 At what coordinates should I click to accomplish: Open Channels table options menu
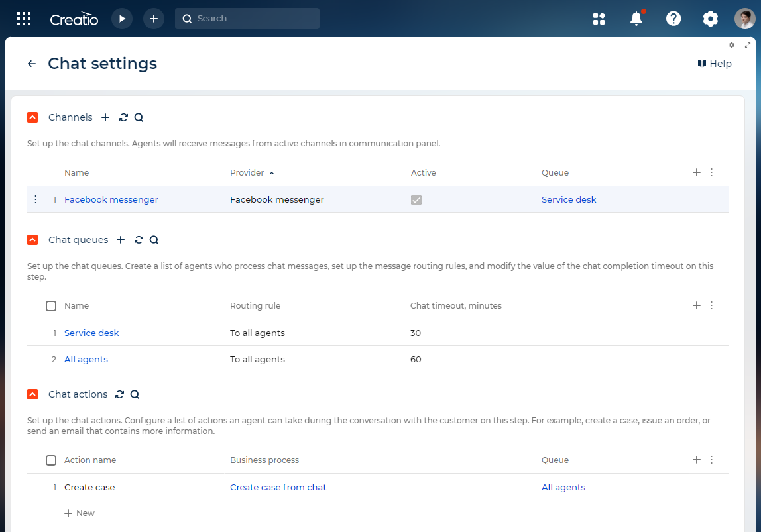[711, 172]
